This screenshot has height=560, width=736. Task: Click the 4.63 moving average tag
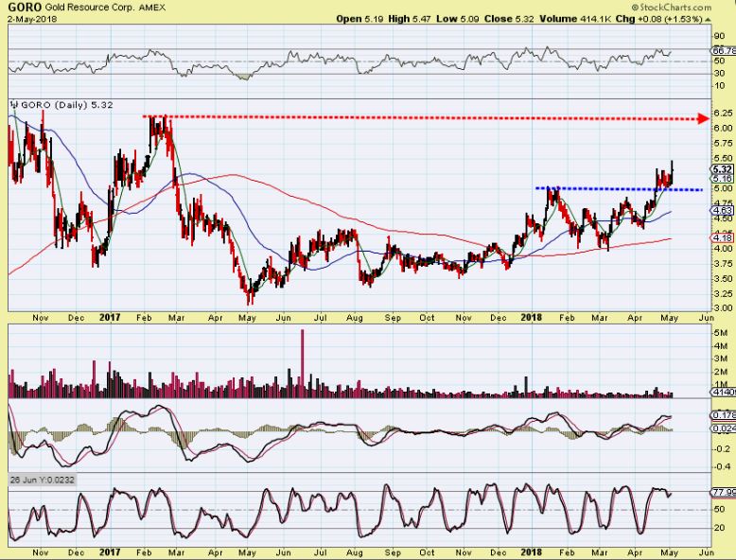click(x=722, y=210)
